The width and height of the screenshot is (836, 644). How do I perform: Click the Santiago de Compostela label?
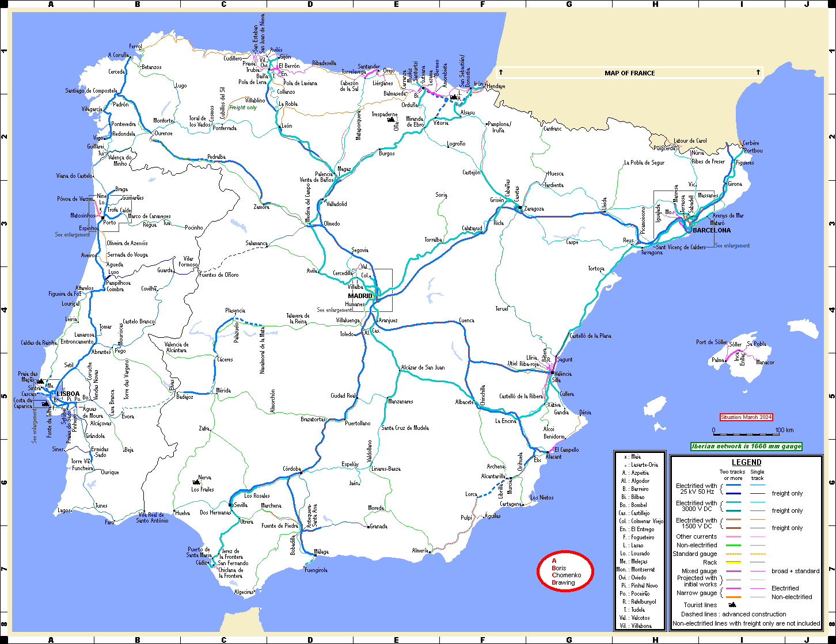pyautogui.click(x=91, y=90)
